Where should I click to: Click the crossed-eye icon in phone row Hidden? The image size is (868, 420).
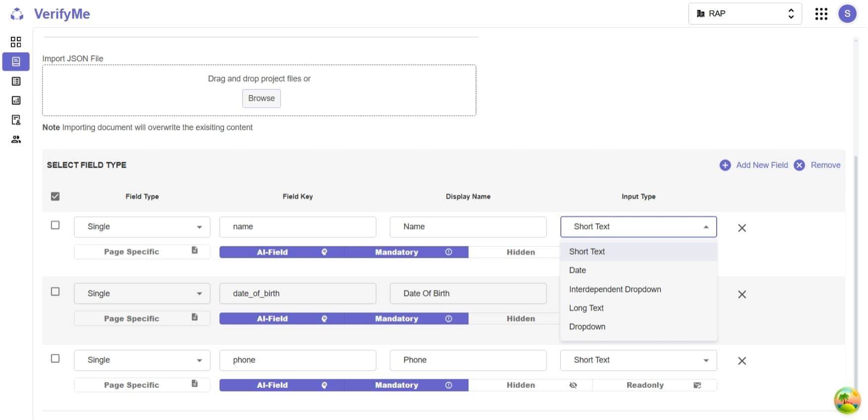click(x=573, y=385)
